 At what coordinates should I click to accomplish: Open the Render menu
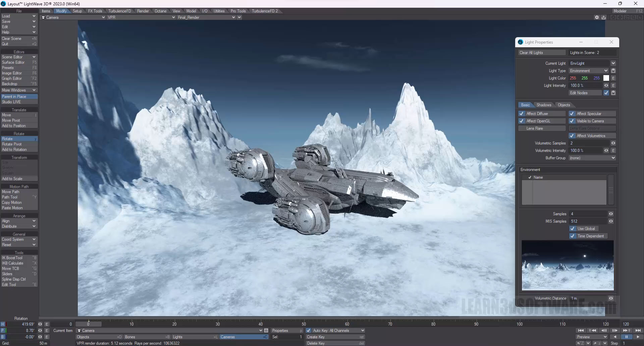pyautogui.click(x=143, y=11)
